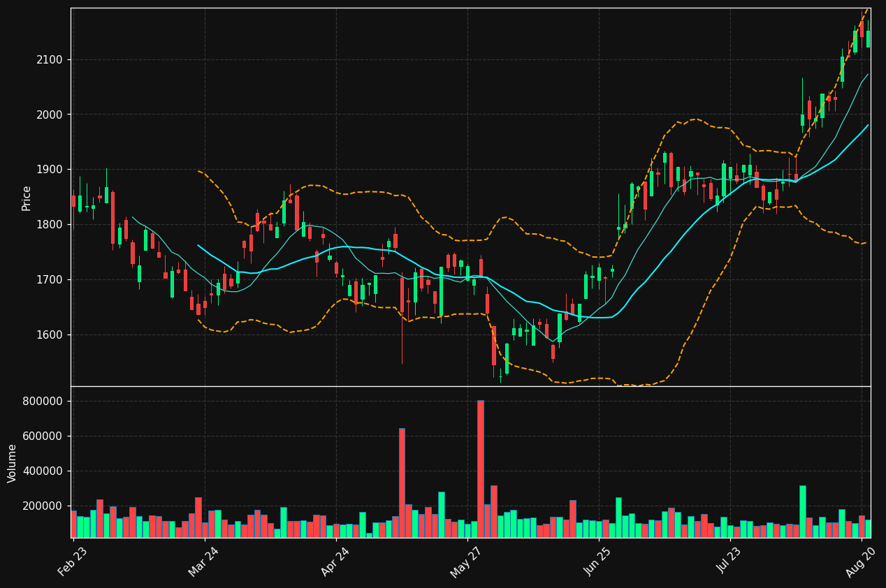Click the 1800 price axis label
This screenshot has height=588, width=886.
click(50, 225)
